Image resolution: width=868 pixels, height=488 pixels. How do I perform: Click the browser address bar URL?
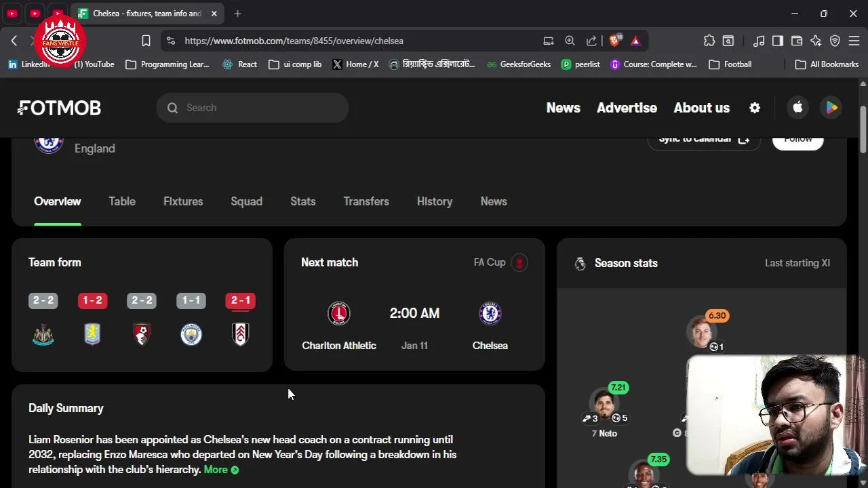point(294,41)
